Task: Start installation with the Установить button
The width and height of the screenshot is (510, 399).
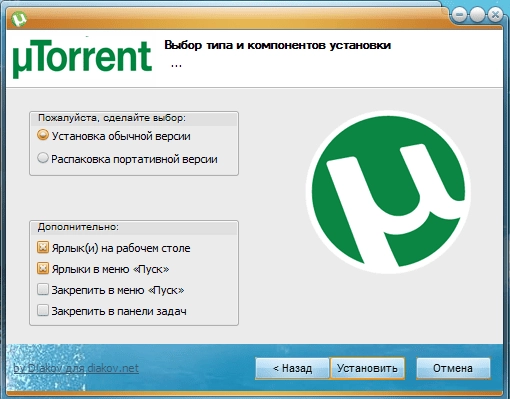Action: pos(367,368)
